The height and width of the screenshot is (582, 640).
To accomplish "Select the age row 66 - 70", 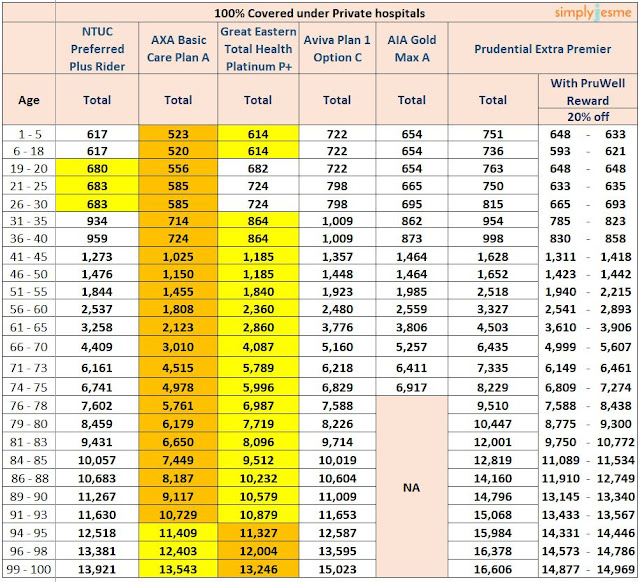I will click(x=29, y=347).
